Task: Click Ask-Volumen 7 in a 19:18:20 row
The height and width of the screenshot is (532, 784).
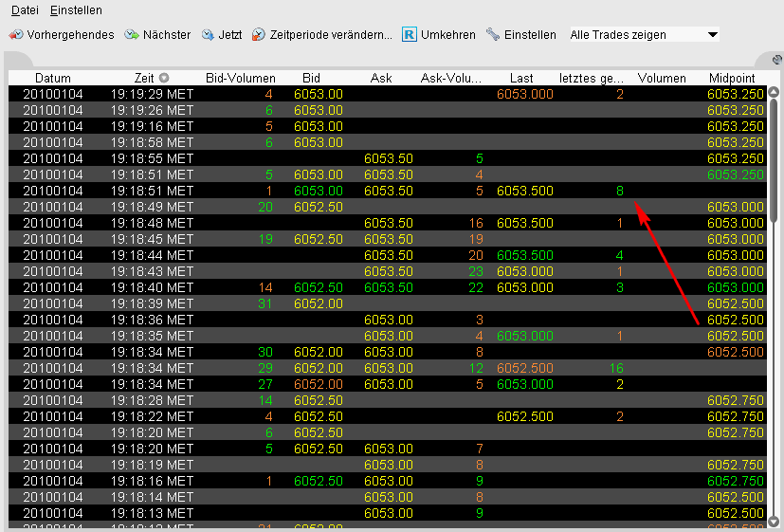Action: [479, 449]
